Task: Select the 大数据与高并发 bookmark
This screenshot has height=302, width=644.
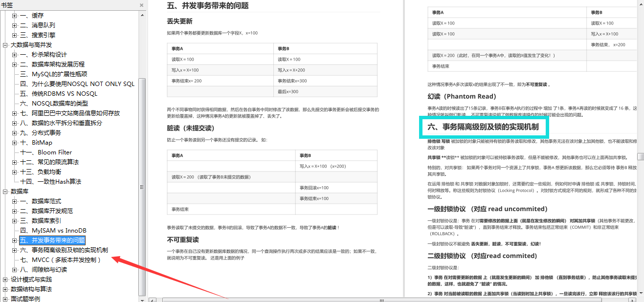Action: click(31, 45)
